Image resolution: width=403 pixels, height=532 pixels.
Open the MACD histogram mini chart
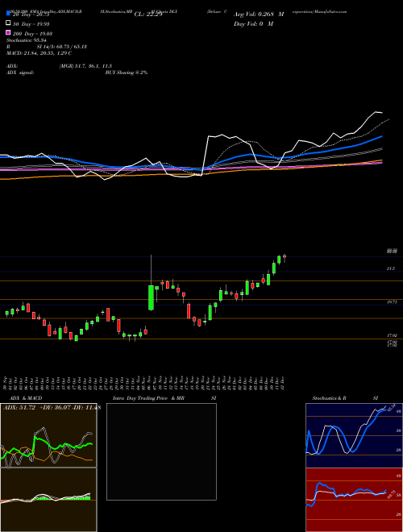48,500
